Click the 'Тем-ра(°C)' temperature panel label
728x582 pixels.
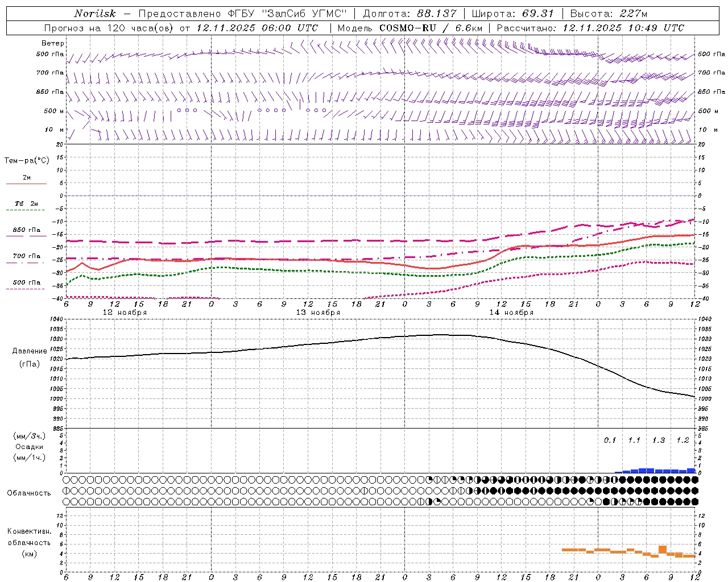point(27,161)
